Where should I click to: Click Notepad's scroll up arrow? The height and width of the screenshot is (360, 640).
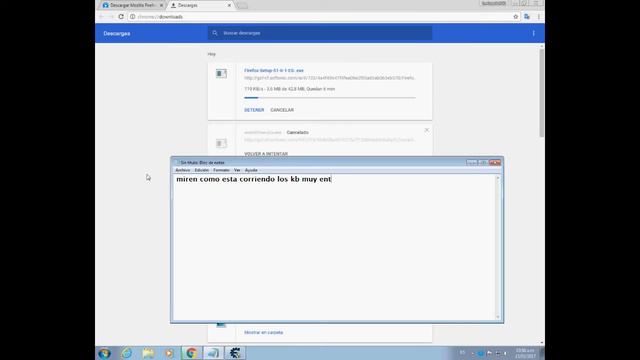[498, 178]
